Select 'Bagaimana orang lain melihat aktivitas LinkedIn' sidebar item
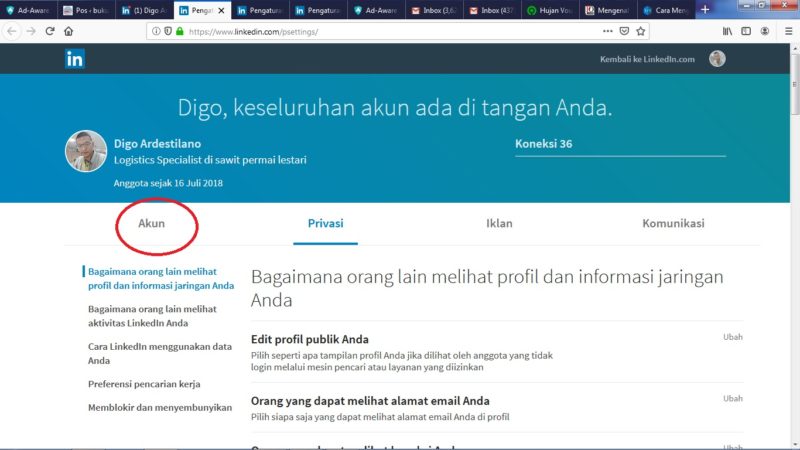Viewport: 800px width, 450px height. click(x=152, y=316)
